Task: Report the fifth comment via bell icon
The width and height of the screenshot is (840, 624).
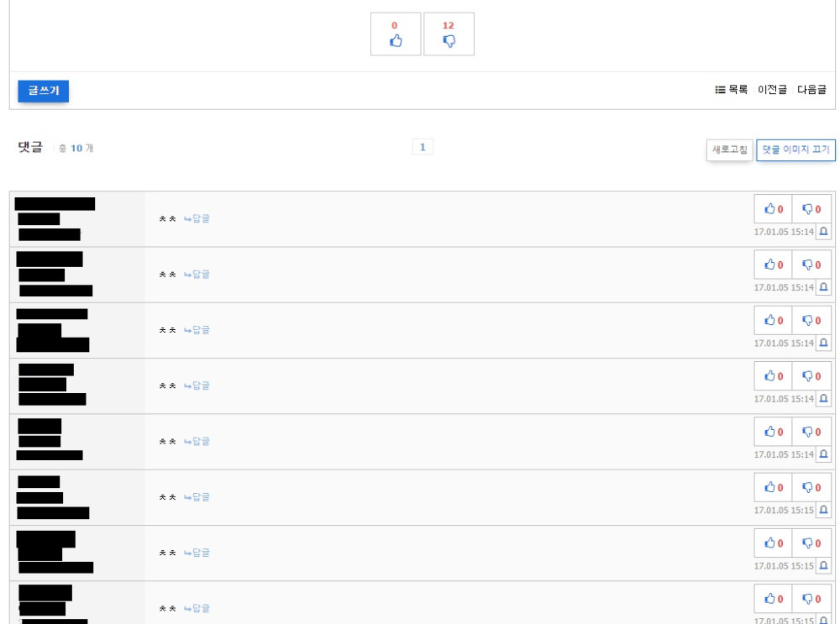Action: [x=824, y=454]
